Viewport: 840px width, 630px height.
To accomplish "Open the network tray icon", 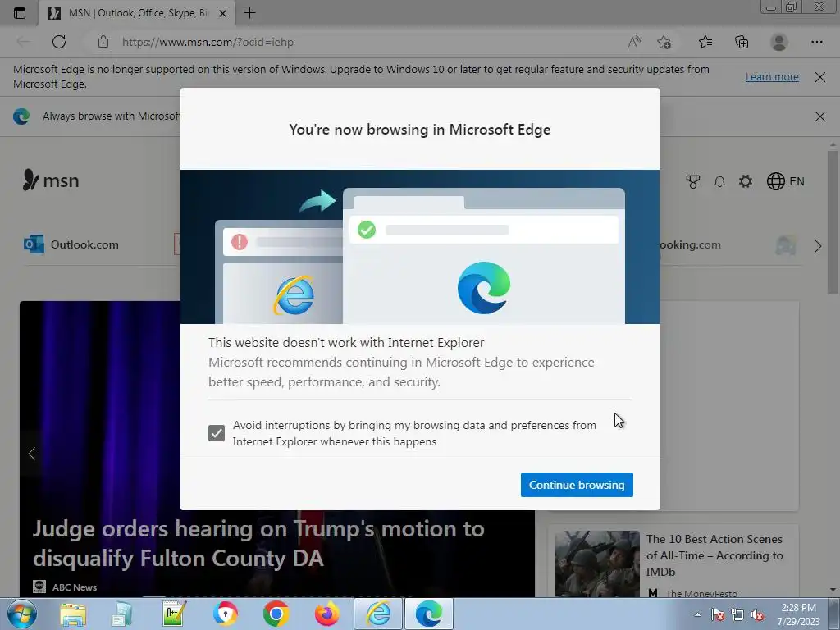I will [x=737, y=615].
